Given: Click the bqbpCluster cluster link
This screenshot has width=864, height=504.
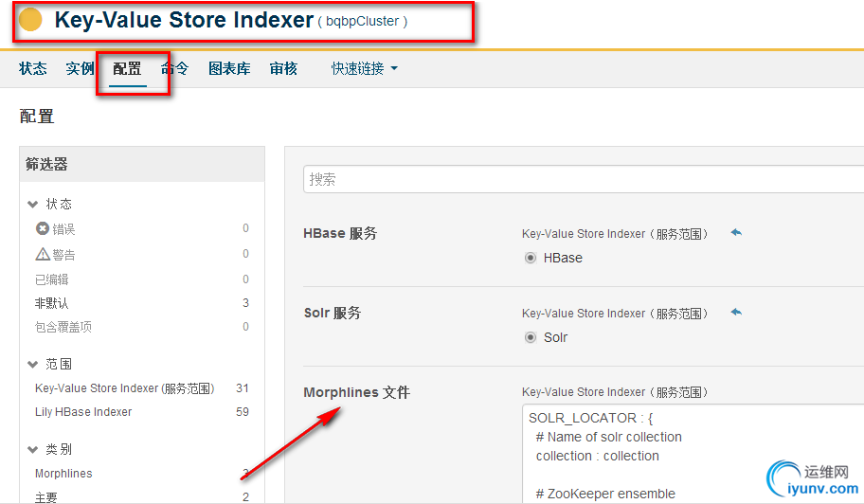Looking at the screenshot, I should coord(362,21).
